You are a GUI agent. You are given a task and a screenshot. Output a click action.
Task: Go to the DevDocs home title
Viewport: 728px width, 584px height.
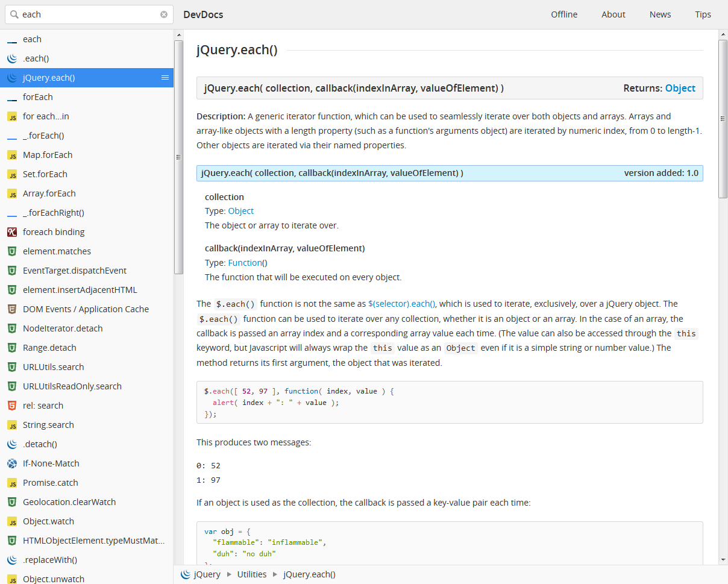coord(203,14)
